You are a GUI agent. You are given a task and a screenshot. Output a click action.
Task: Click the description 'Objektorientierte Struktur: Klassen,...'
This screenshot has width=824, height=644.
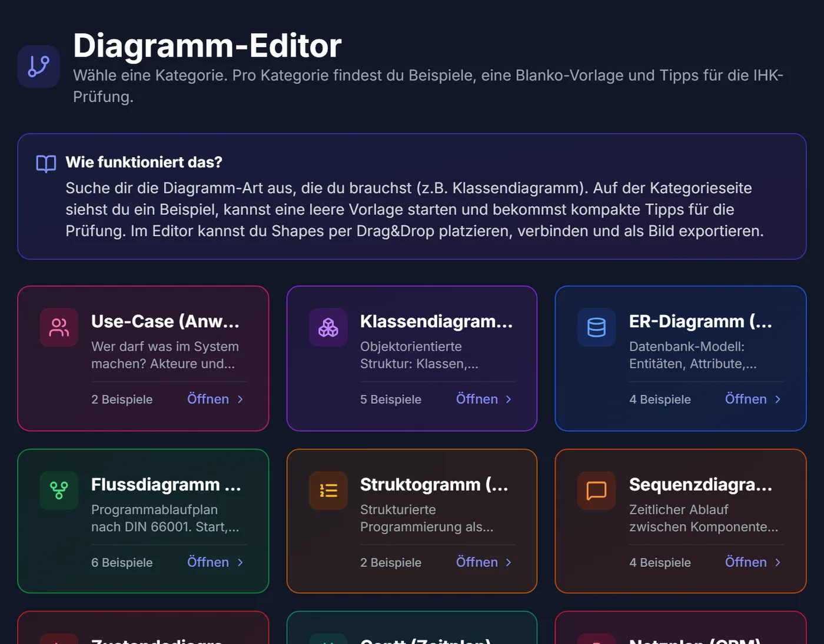click(419, 355)
